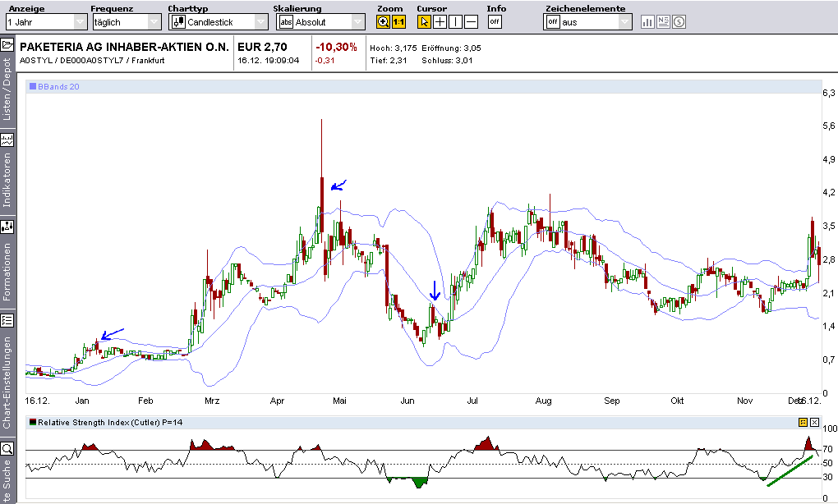Click the A0STYL ISIN Frankfurt line

(x=92, y=60)
